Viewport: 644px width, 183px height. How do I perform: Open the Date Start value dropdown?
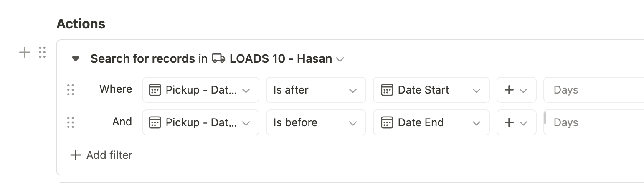click(431, 90)
